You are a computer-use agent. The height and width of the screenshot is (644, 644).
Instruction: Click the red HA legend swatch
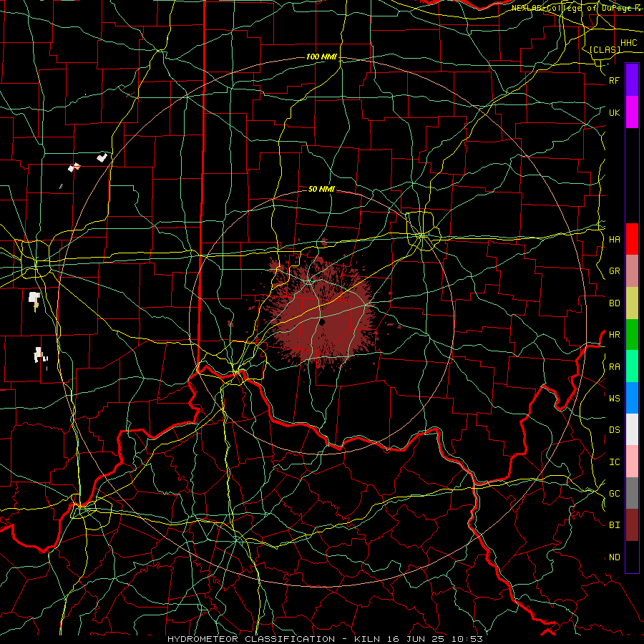pyautogui.click(x=632, y=239)
